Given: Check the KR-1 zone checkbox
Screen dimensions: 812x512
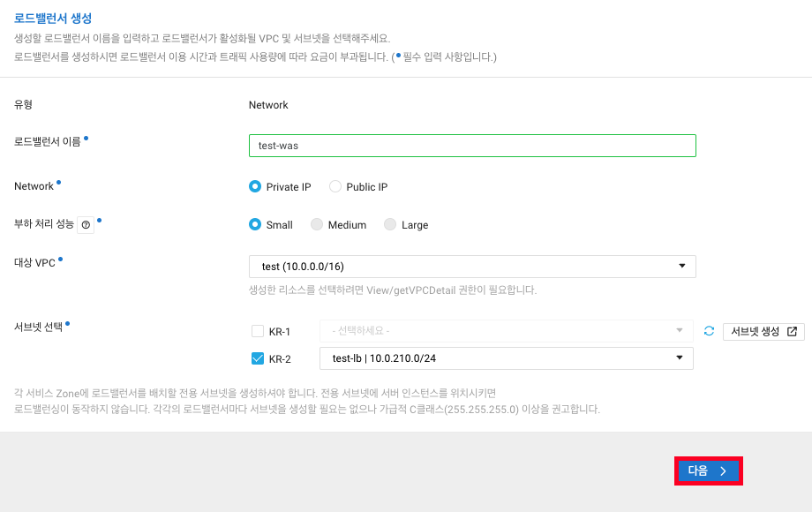Looking at the screenshot, I should point(258,331).
